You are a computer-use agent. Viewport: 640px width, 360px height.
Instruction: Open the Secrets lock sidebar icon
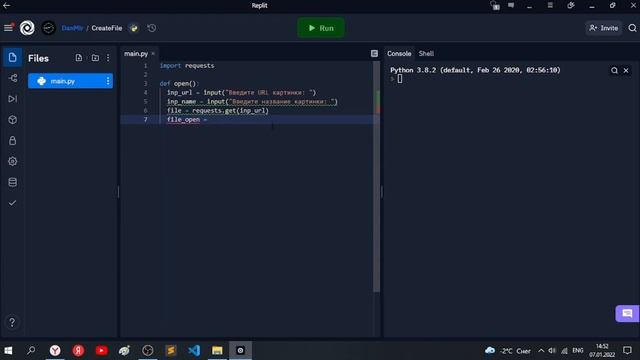(x=12, y=140)
